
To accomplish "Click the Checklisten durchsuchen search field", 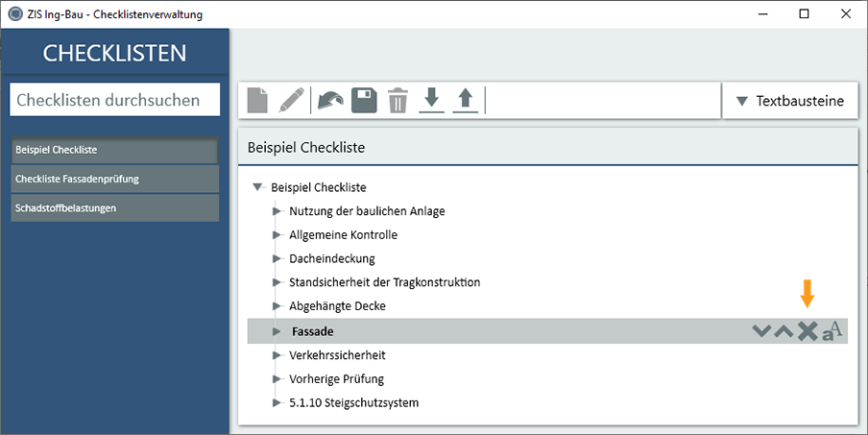I will click(114, 100).
